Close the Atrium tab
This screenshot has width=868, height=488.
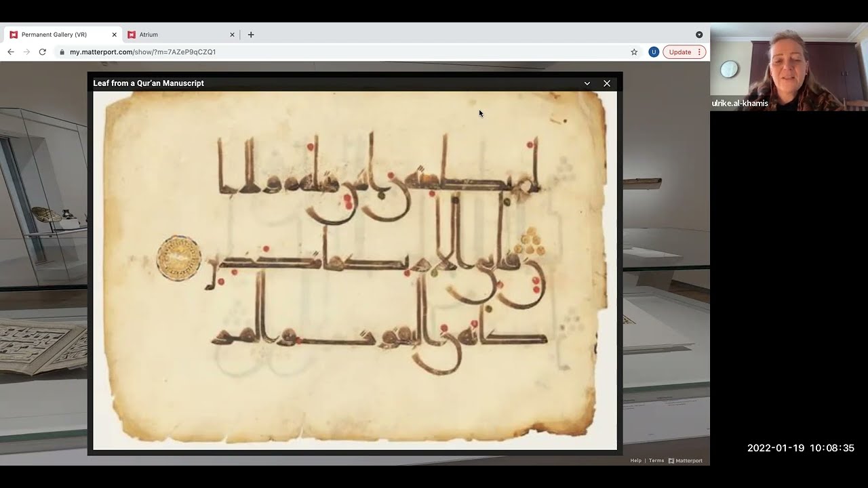[232, 35]
